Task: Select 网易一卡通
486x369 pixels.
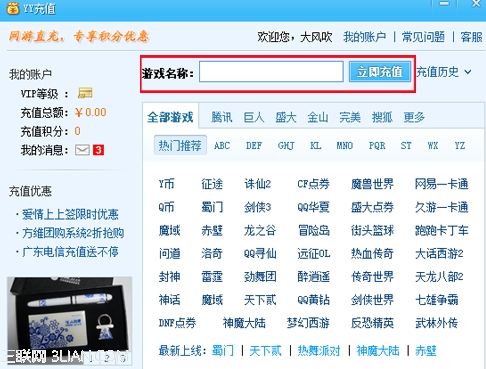Action: click(x=442, y=184)
